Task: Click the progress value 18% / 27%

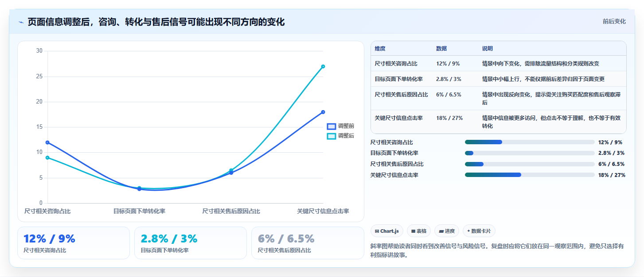Action: tap(612, 175)
